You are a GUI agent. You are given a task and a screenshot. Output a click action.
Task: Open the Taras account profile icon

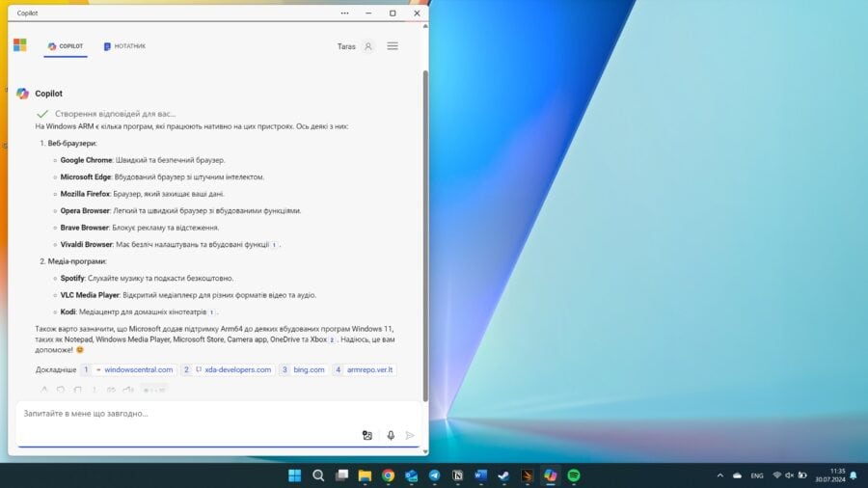tap(368, 46)
